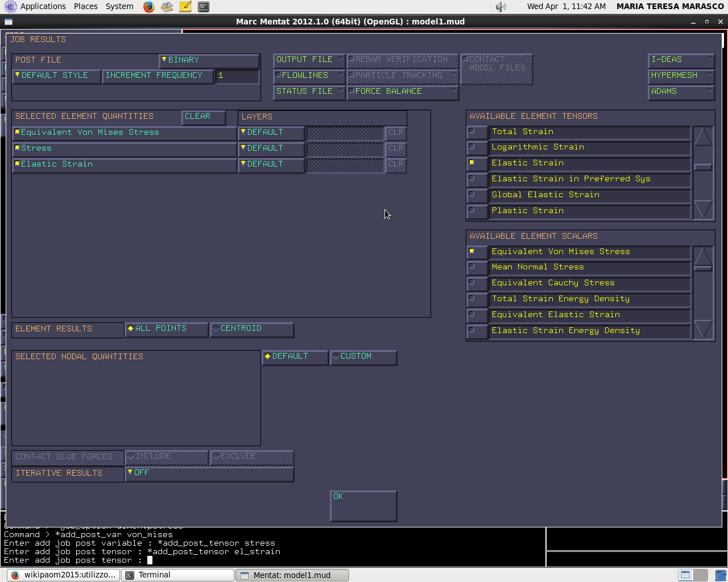This screenshot has height=582, width=728.
Task: Switch to Terminal taskbar item
Action: click(178, 575)
